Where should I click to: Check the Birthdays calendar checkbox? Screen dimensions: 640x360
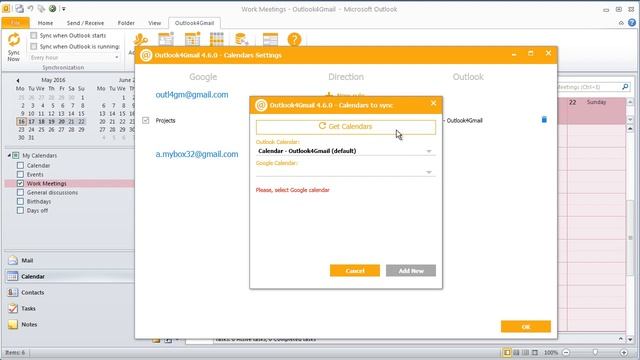pyautogui.click(x=20, y=201)
